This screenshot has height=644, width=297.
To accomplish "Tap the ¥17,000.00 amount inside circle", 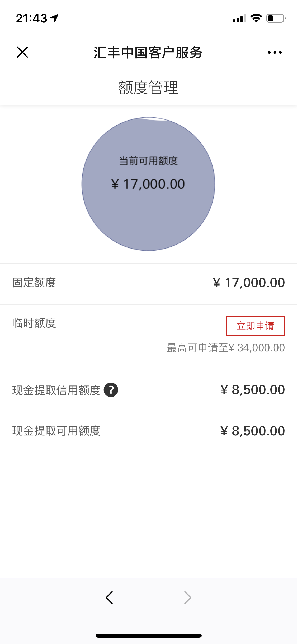I will [148, 184].
